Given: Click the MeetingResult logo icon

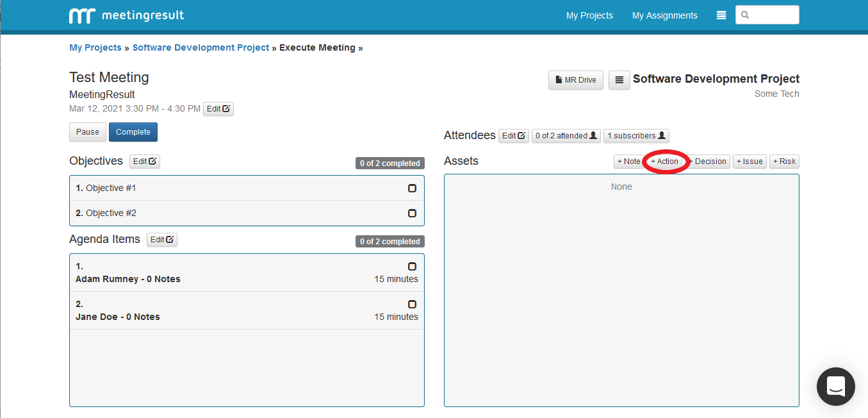Looking at the screenshot, I should point(82,15).
